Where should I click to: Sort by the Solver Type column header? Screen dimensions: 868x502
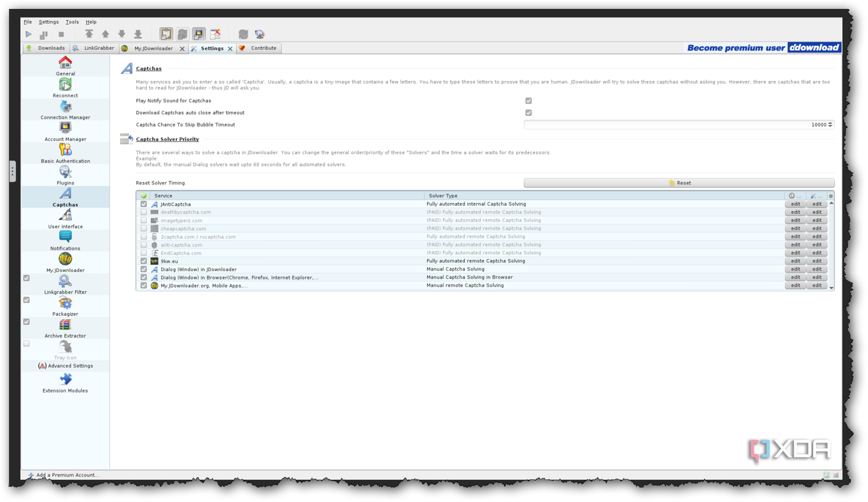[x=604, y=196]
